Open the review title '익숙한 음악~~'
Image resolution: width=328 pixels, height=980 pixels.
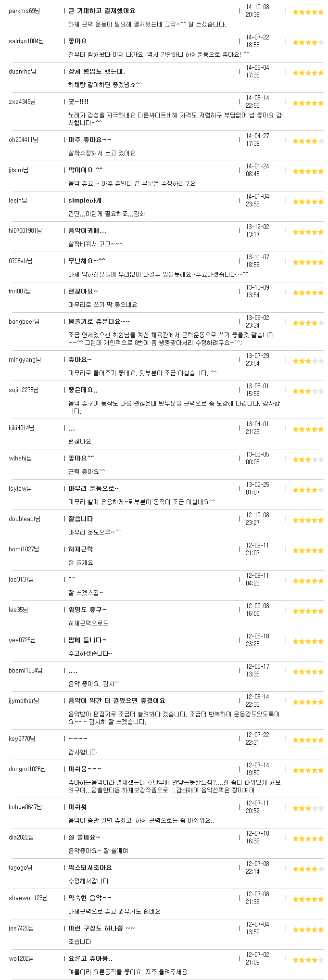[x=90, y=898]
